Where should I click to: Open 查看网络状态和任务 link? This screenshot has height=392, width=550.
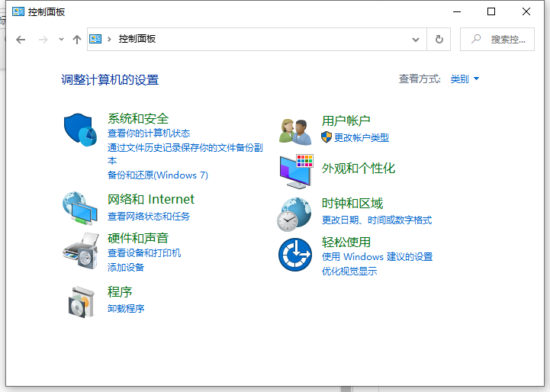click(149, 217)
